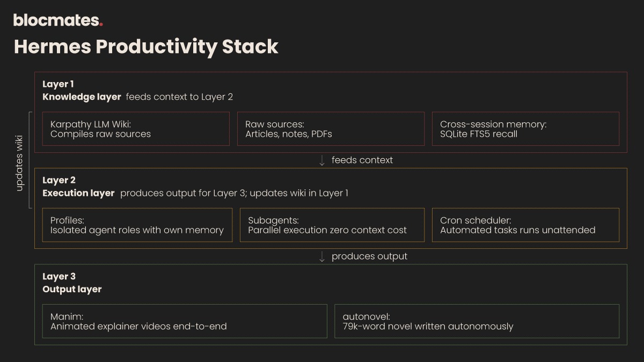
Task: Click the red dot after blocmates
Action: pyautogui.click(x=101, y=25)
